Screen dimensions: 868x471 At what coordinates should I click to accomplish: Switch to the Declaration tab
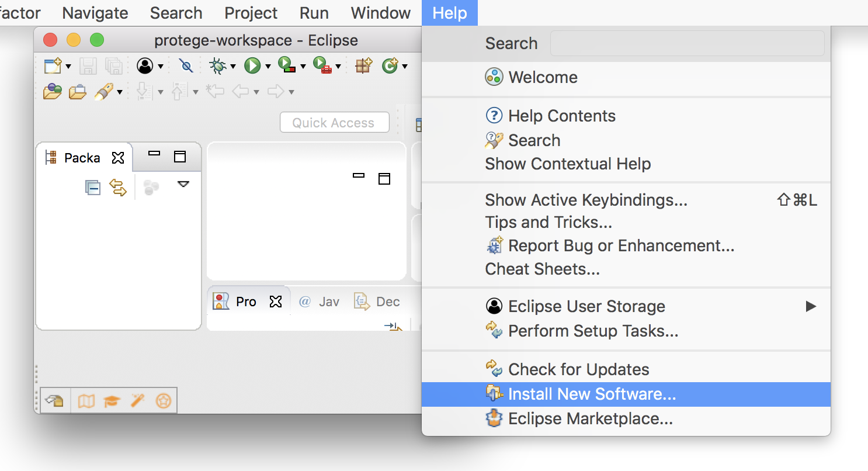point(377,302)
